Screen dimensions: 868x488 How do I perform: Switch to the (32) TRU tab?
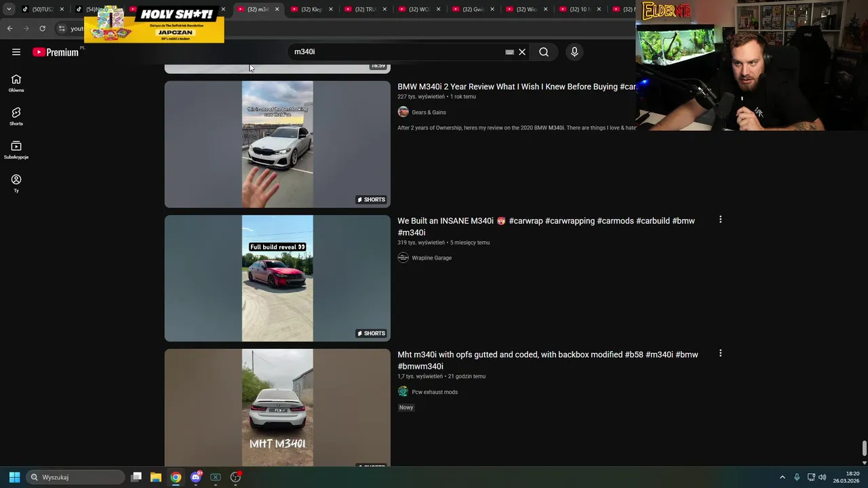[365, 9]
